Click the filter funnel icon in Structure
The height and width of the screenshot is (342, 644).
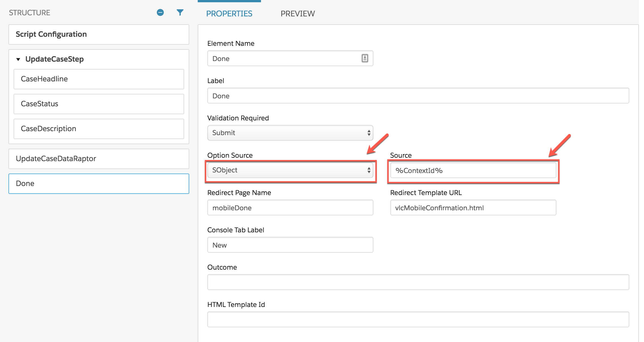(180, 12)
